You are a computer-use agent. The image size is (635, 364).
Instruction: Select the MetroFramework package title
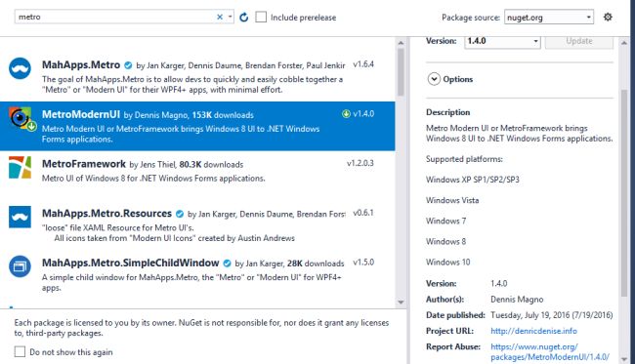click(84, 164)
